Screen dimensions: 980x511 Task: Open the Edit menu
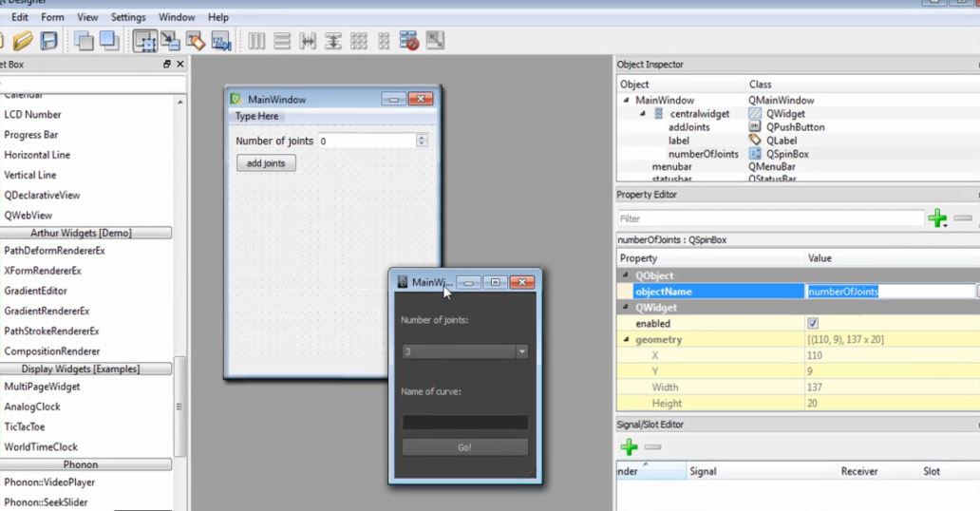[19, 17]
